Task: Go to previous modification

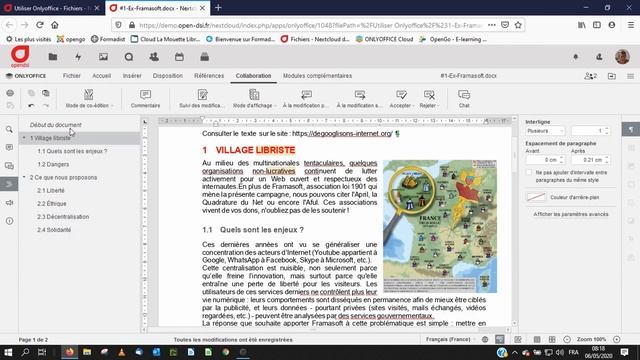Action: (x=306, y=99)
